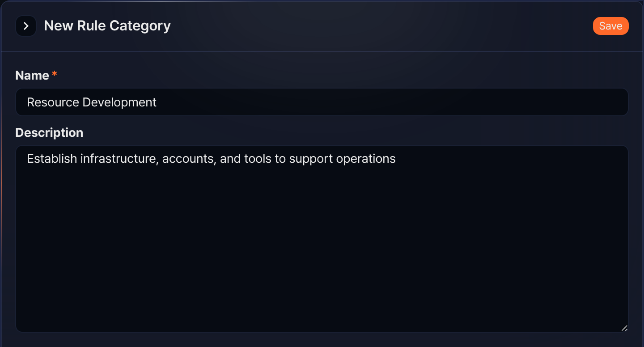Screen dimensions: 644x347
Task: Place cursor on word Resource in Name
Action: click(x=53, y=102)
